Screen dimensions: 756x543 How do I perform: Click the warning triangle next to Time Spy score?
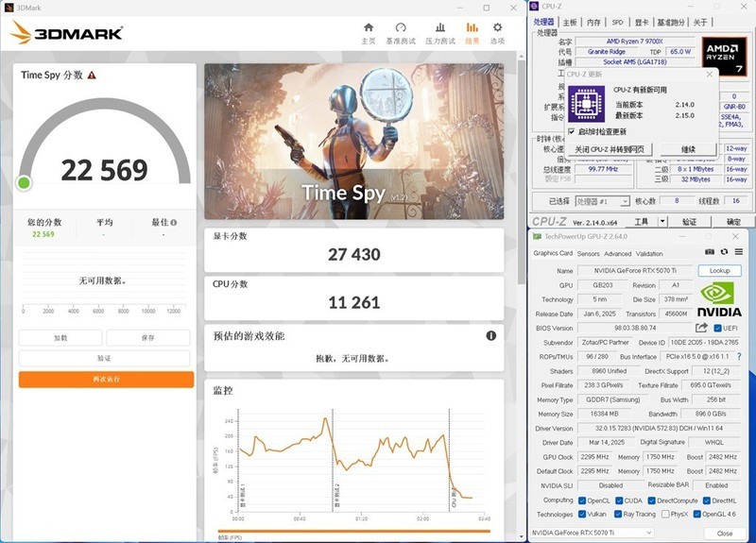click(x=92, y=76)
